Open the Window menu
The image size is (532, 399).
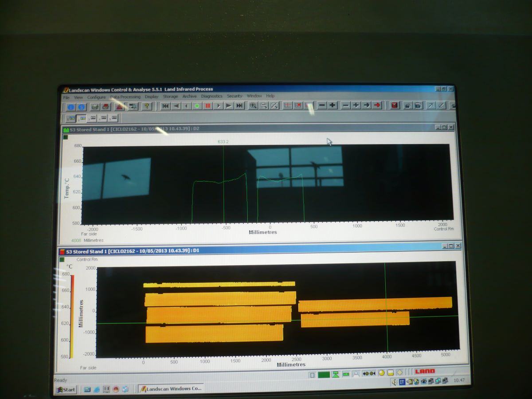coord(254,96)
